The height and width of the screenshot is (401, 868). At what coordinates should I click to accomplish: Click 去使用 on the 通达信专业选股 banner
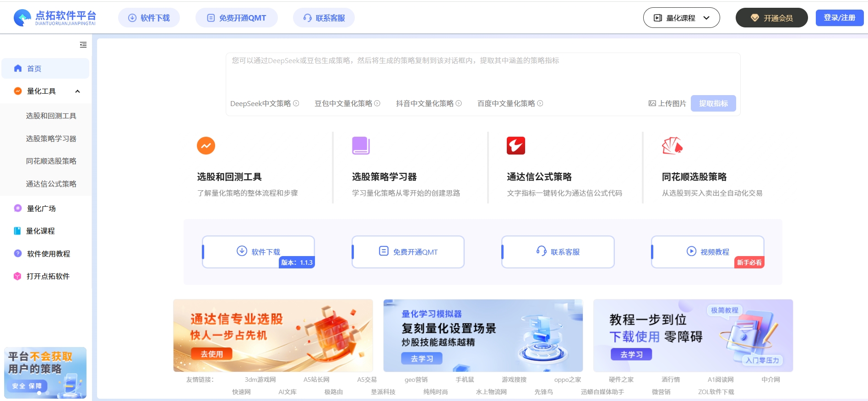[212, 353]
